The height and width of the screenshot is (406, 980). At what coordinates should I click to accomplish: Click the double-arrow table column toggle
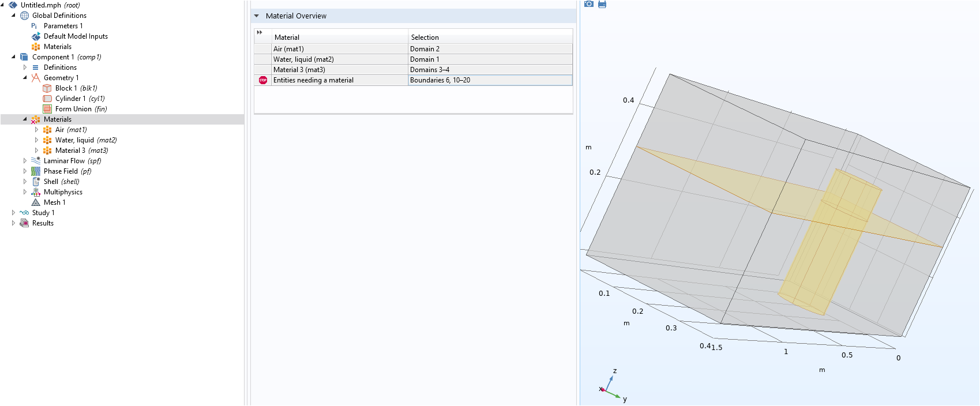pyautogui.click(x=260, y=32)
